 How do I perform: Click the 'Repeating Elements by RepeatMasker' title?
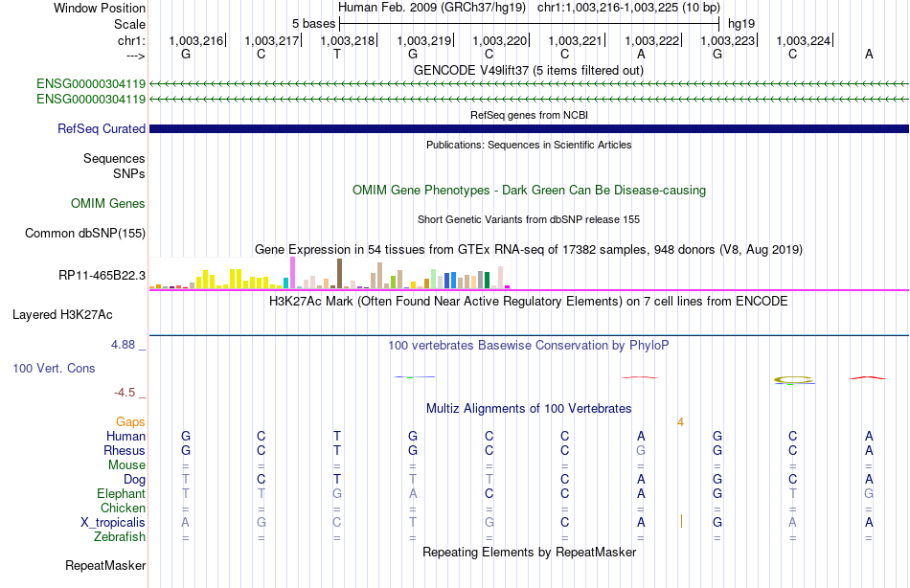pyautogui.click(x=529, y=552)
